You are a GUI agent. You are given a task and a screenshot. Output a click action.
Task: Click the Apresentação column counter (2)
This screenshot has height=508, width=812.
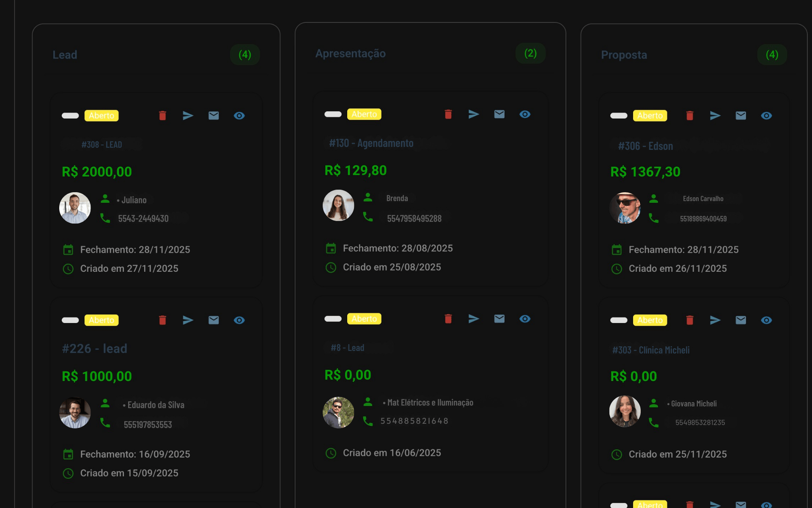tap(530, 53)
